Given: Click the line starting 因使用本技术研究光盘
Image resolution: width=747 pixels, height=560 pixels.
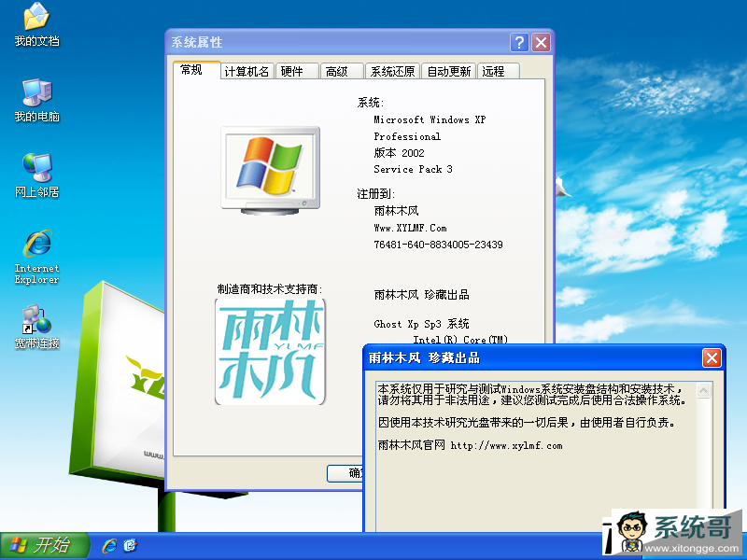Looking at the screenshot, I should pyautogui.click(x=527, y=423).
